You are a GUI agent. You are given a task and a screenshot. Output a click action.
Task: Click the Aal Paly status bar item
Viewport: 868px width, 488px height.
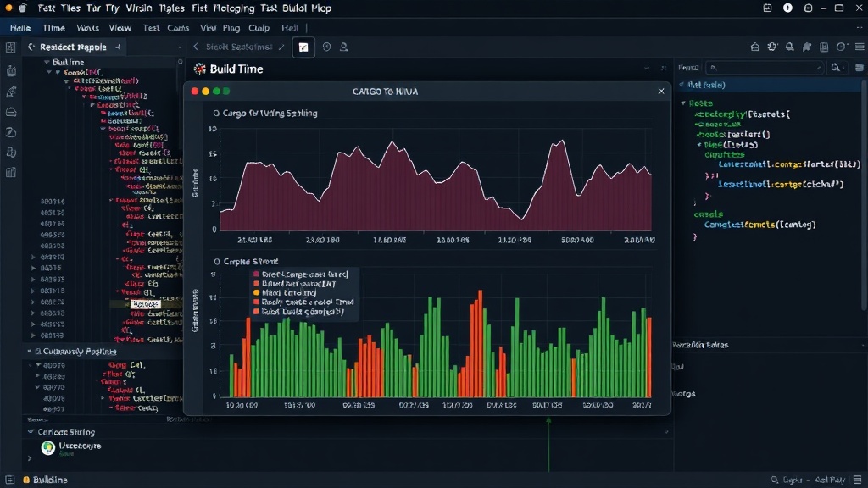click(x=830, y=480)
